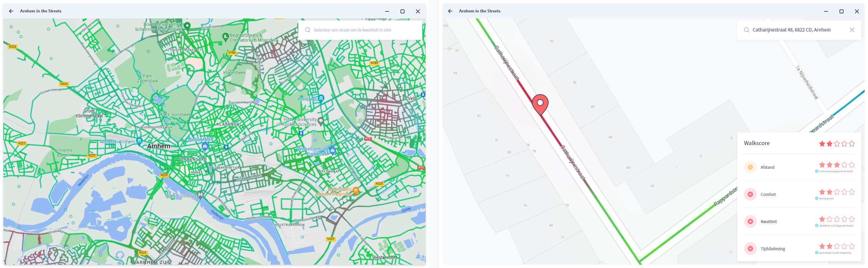The width and height of the screenshot is (868, 268).
Task: Click the search magnifier icon in left window
Action: pyautogui.click(x=307, y=30)
